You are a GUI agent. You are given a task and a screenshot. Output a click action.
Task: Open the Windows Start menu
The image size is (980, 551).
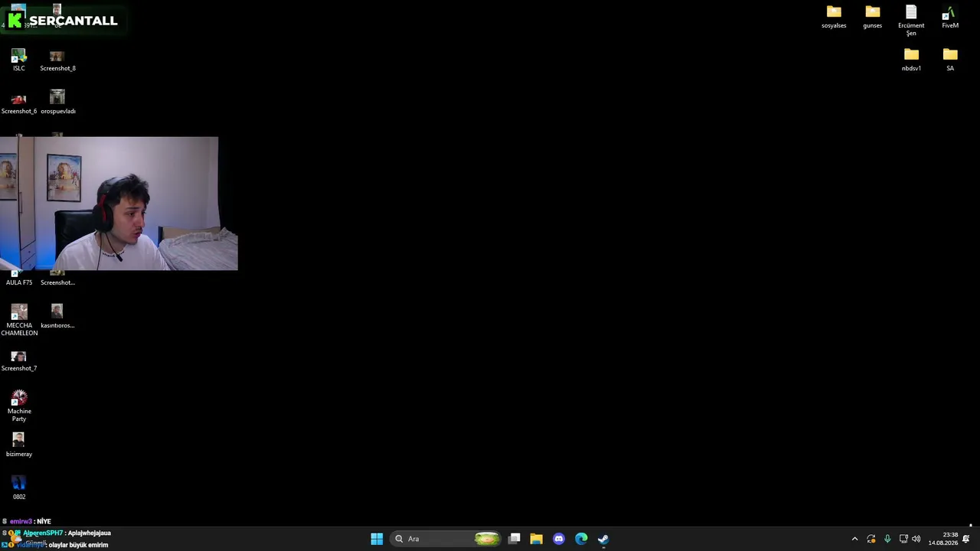point(377,539)
